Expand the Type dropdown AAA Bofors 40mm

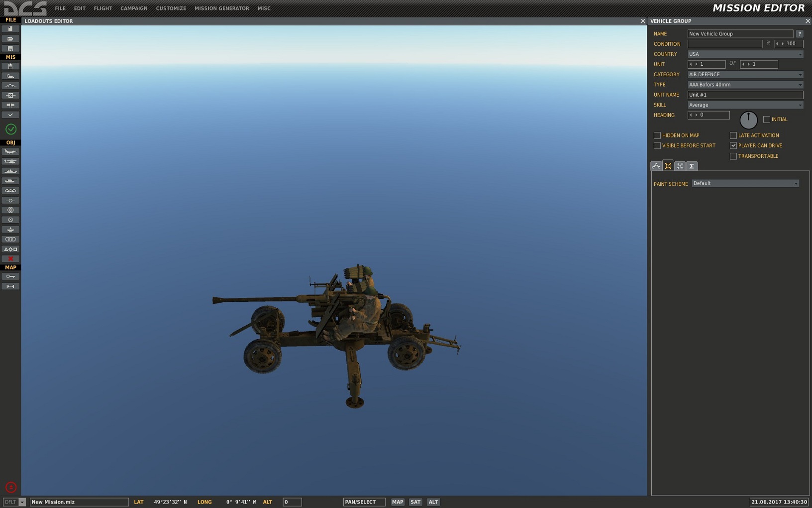[745, 85]
